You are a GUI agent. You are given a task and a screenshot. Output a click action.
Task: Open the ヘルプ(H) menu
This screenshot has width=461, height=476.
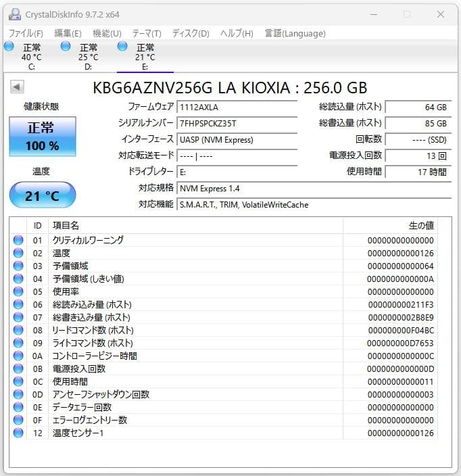coord(237,33)
